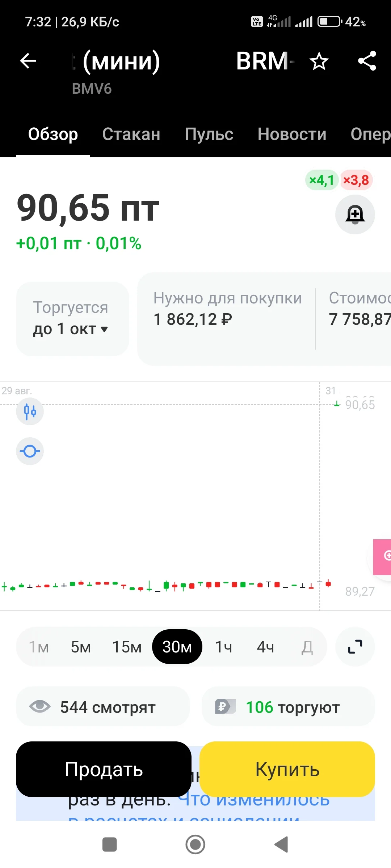Tap the 29 авг. chart date label

17,391
